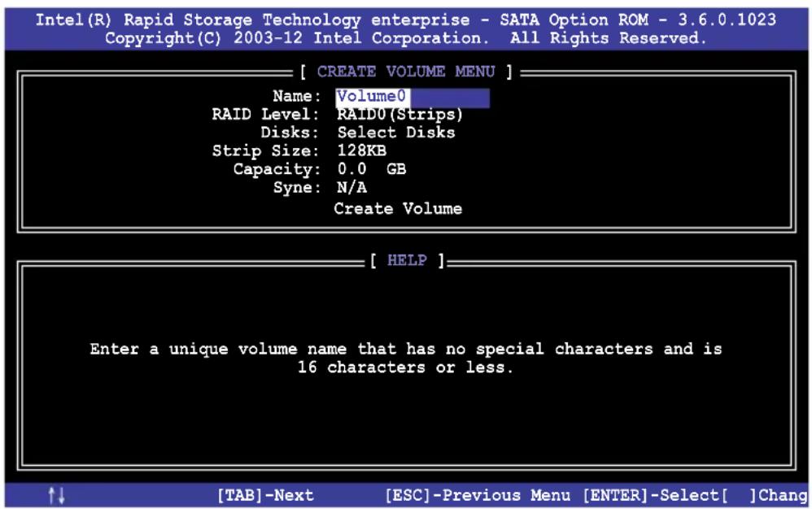Click the CREATE VOLUME MENU title

[x=406, y=72]
